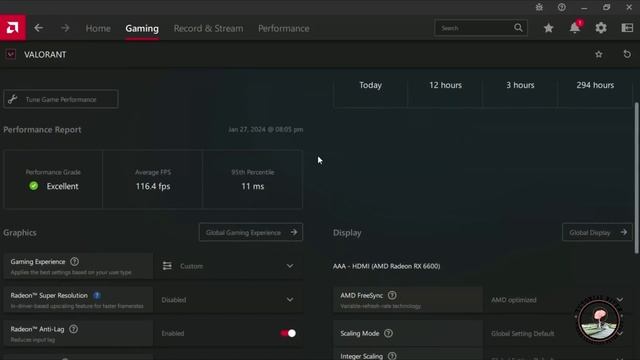Screen dimensions: 640x360
Task: Show Radeon Anti-Lag help tooltip
Action: (x=73, y=329)
